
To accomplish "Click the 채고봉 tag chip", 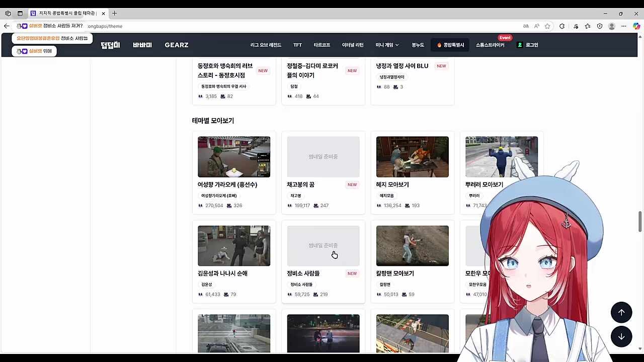I will [x=296, y=196].
